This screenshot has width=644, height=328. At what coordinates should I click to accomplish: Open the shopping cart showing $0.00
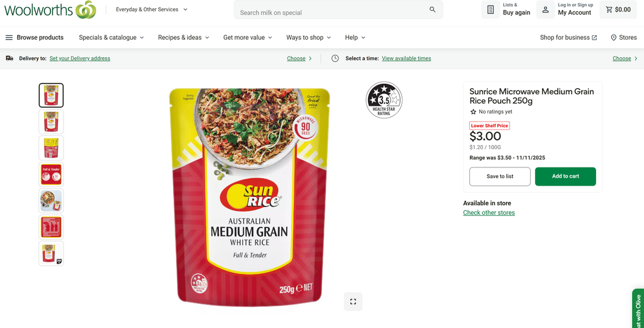[x=618, y=9]
